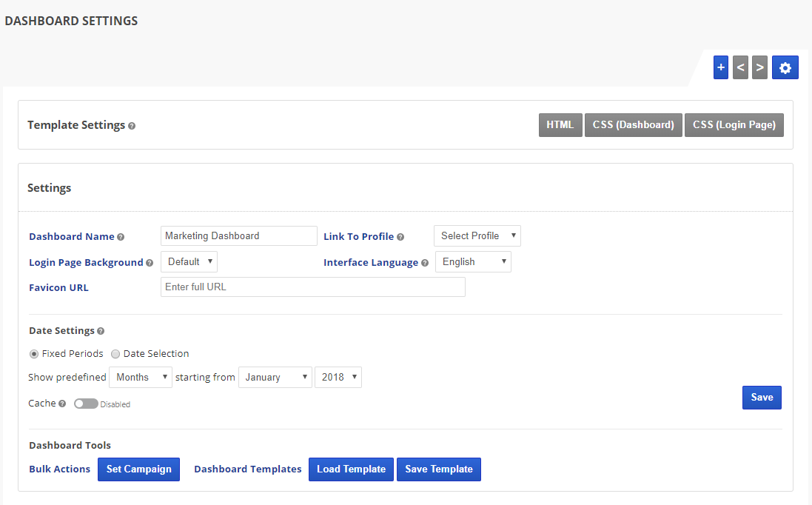812x505 pixels.
Task: Open the gear settings icon
Action: click(785, 67)
